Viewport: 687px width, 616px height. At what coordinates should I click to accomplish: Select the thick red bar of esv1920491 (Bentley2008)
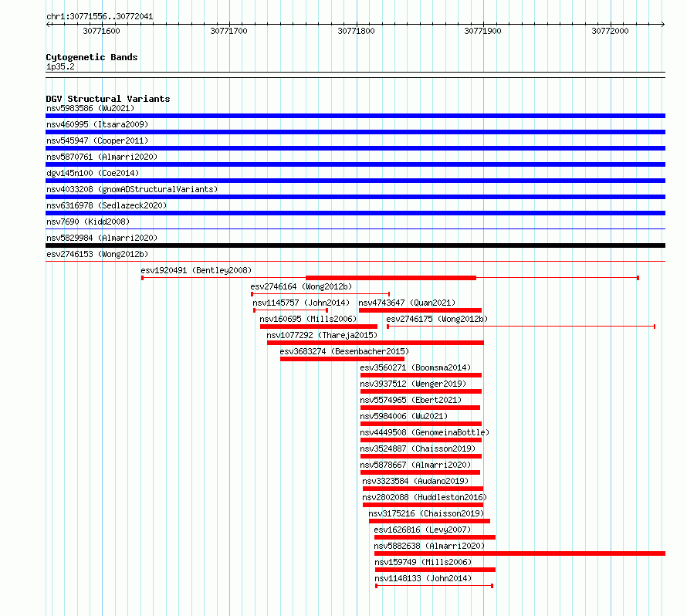click(x=391, y=278)
